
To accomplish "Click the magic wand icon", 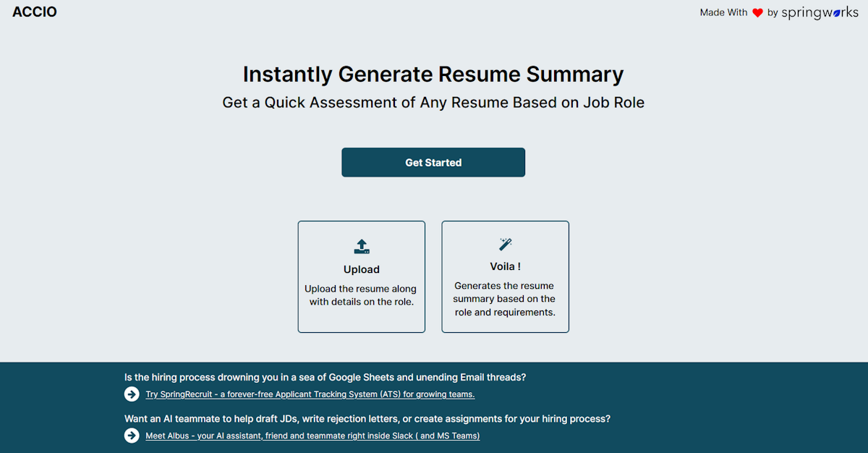I will tap(505, 244).
